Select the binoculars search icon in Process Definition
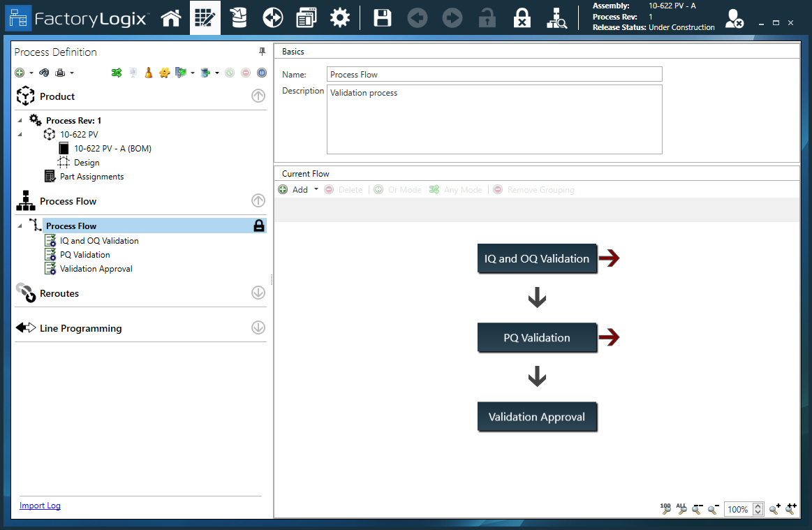 point(43,72)
